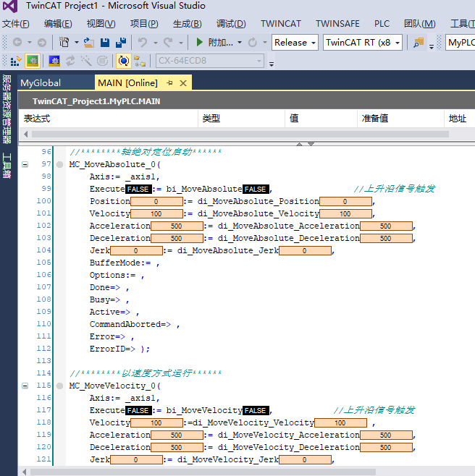Click the 附加... attach button
Image resolution: width=475 pixels, height=476 pixels.
click(221, 43)
